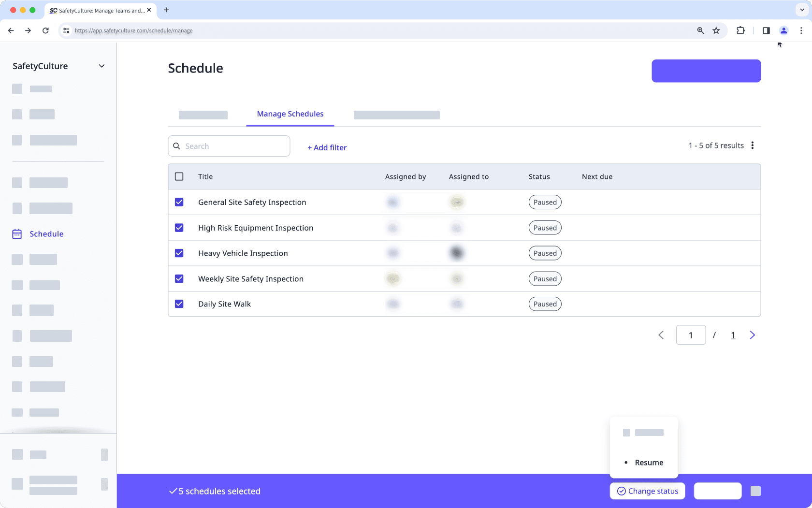Deselect the General Site Safety Inspection row
812x508 pixels.
tap(179, 202)
